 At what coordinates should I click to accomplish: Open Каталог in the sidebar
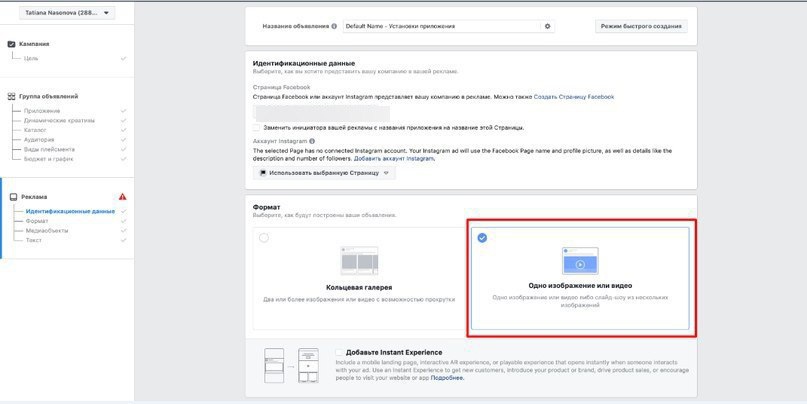(35, 130)
